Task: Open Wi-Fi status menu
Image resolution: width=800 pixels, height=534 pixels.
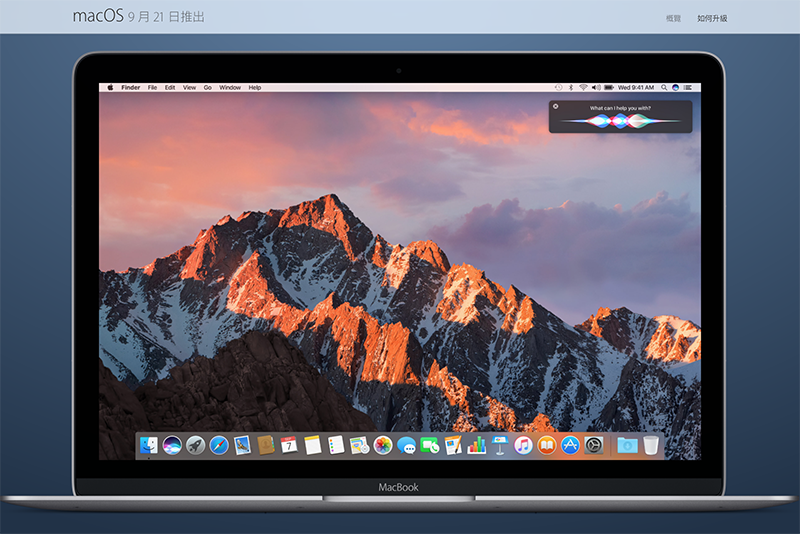Action: (583, 87)
